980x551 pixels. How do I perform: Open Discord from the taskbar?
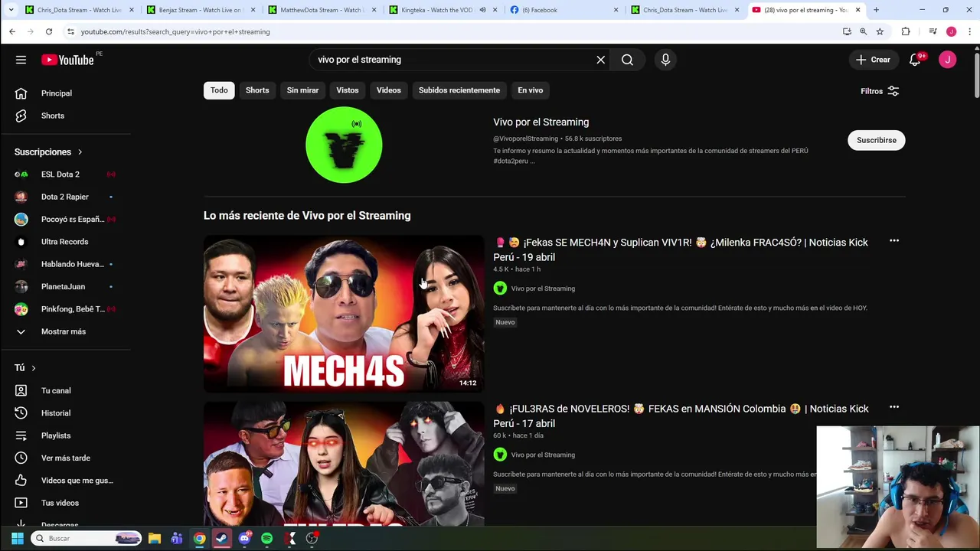pos(244,539)
